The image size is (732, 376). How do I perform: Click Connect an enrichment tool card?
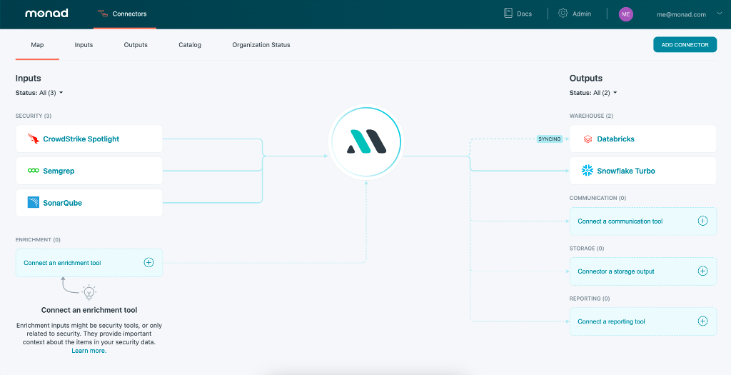coord(89,262)
